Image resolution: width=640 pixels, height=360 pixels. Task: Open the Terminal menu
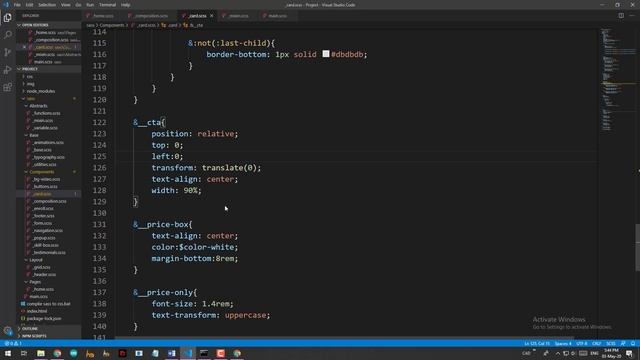point(107,5)
